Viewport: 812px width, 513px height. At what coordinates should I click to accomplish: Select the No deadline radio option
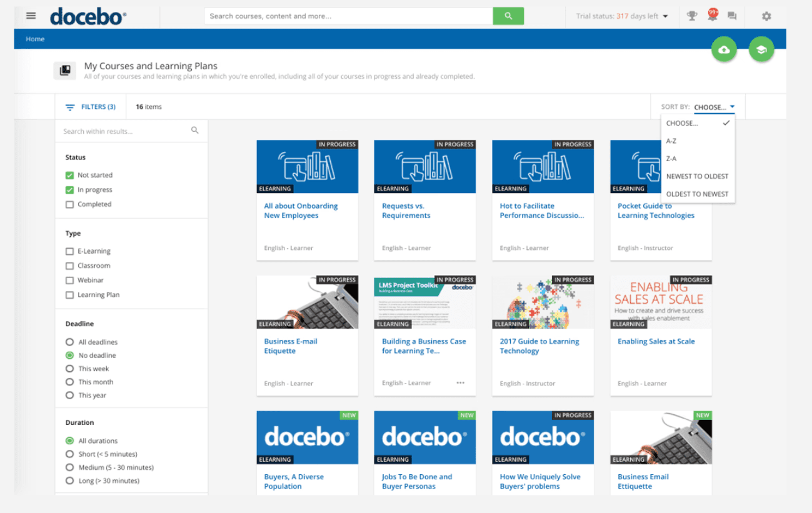(x=69, y=355)
